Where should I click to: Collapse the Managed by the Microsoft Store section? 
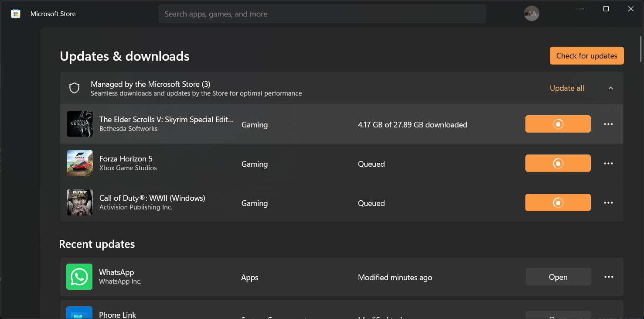click(x=610, y=88)
